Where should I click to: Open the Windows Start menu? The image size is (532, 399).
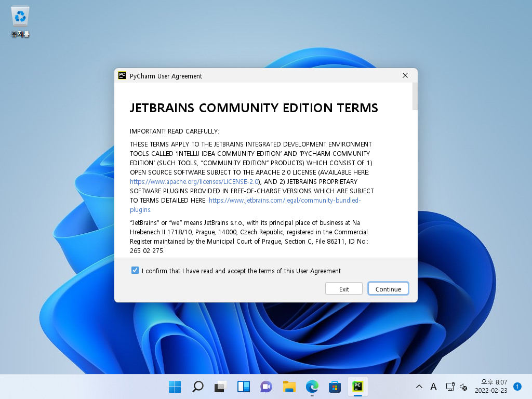pos(175,387)
